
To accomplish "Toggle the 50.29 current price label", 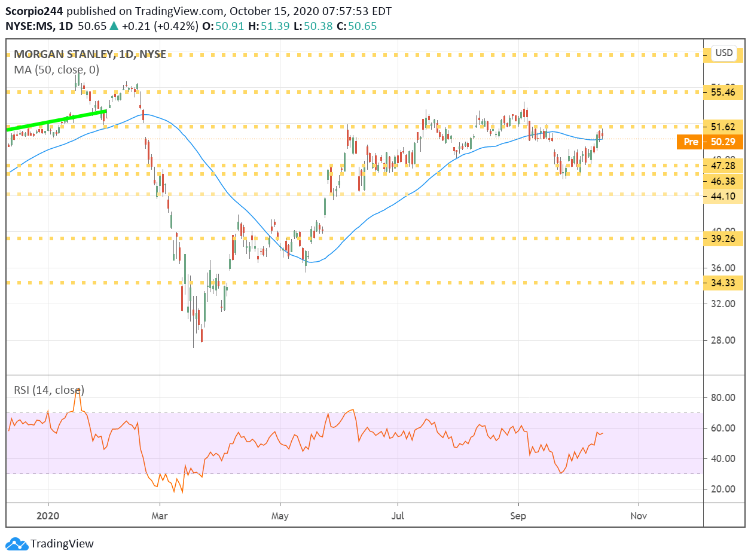I will pos(724,142).
